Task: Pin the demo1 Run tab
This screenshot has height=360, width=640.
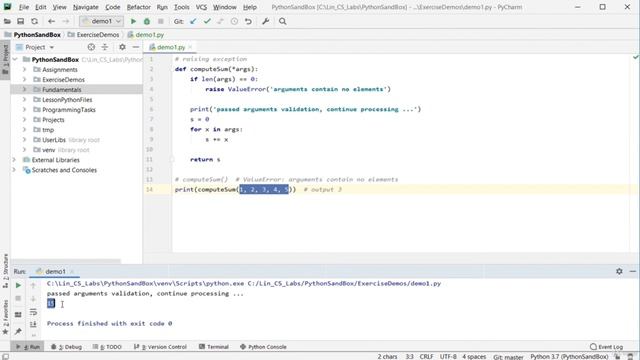Action: (x=18, y=331)
